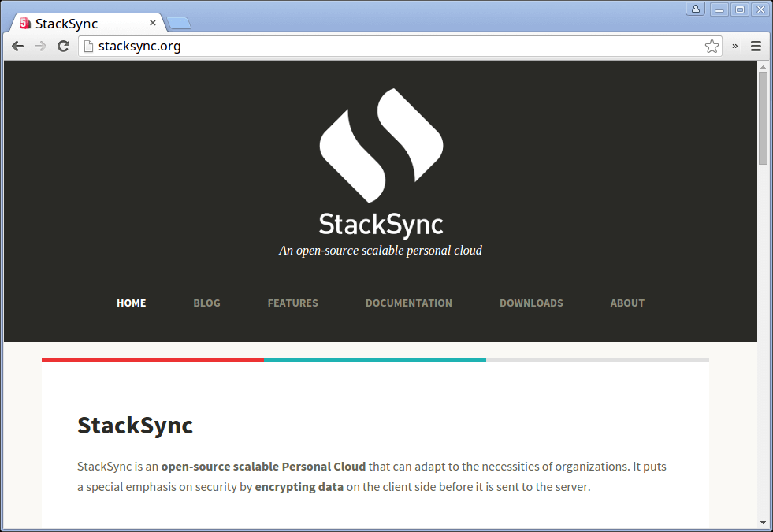Click the StackSync tab favicon
The width and height of the screenshot is (773, 532).
coord(24,23)
